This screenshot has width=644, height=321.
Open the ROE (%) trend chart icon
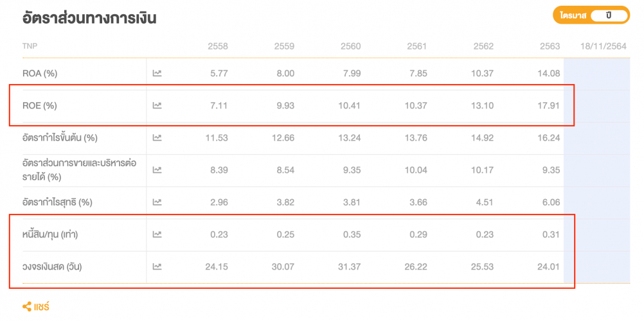[157, 105]
